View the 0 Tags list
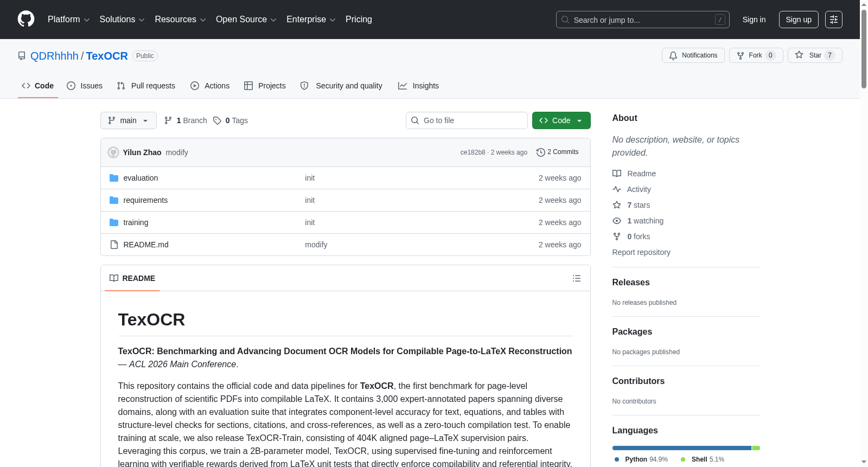Image resolution: width=868 pixels, height=467 pixels. pyautogui.click(x=231, y=120)
